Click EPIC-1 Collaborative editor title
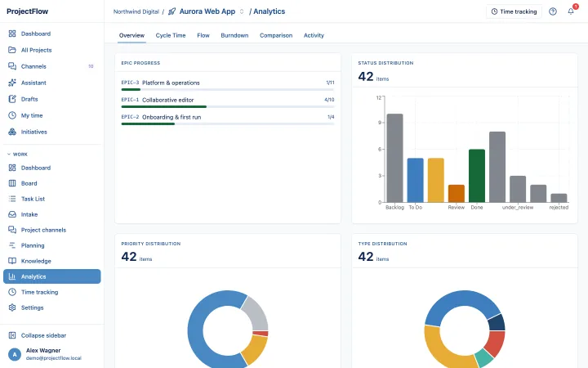Image resolution: width=588 pixels, height=368 pixels. (x=167, y=100)
